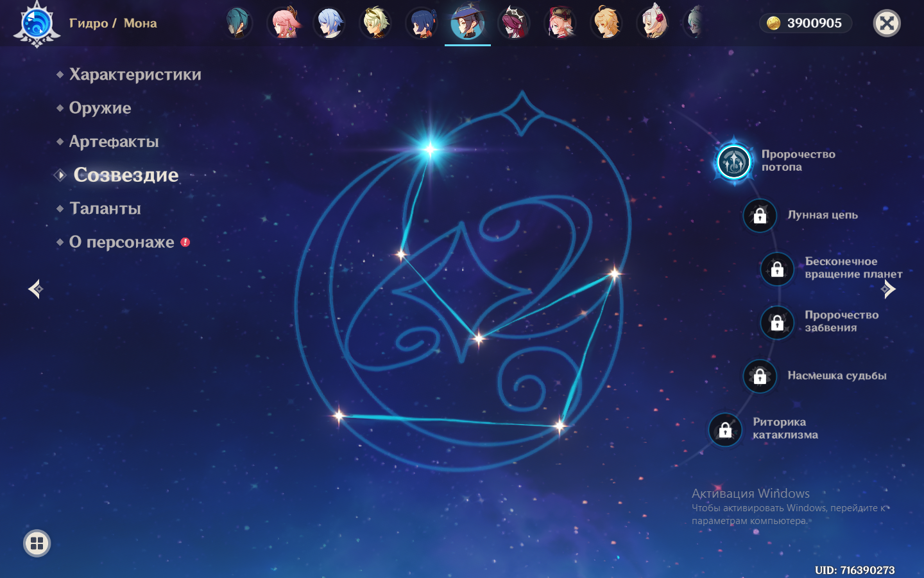
Task: Open the four-square grid menu button
Action: [37, 543]
